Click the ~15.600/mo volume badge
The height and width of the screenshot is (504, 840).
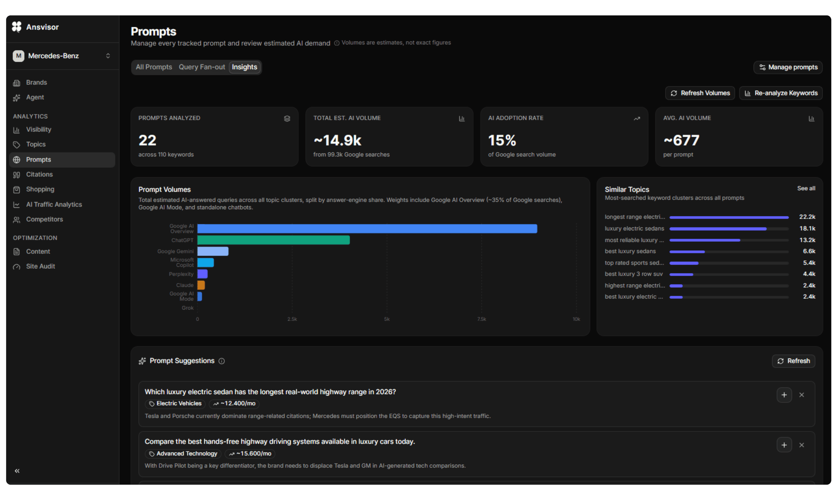coord(250,454)
